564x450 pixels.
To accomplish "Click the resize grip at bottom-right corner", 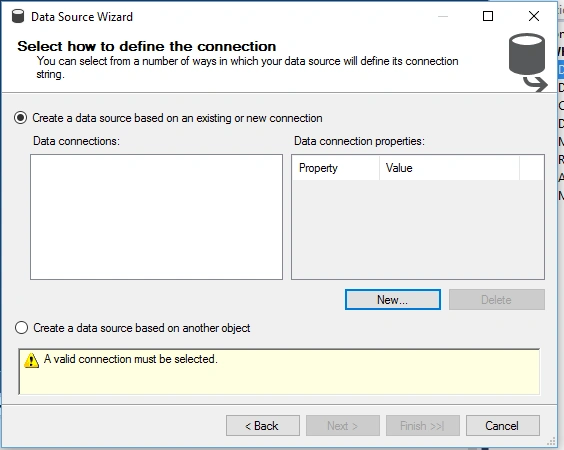I will pyautogui.click(x=552, y=441).
